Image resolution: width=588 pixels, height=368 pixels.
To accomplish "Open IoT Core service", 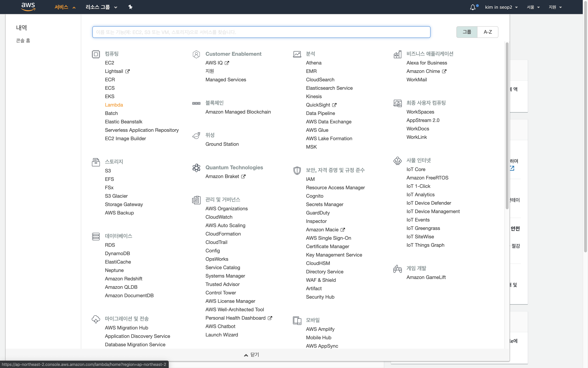I will pyautogui.click(x=416, y=169).
